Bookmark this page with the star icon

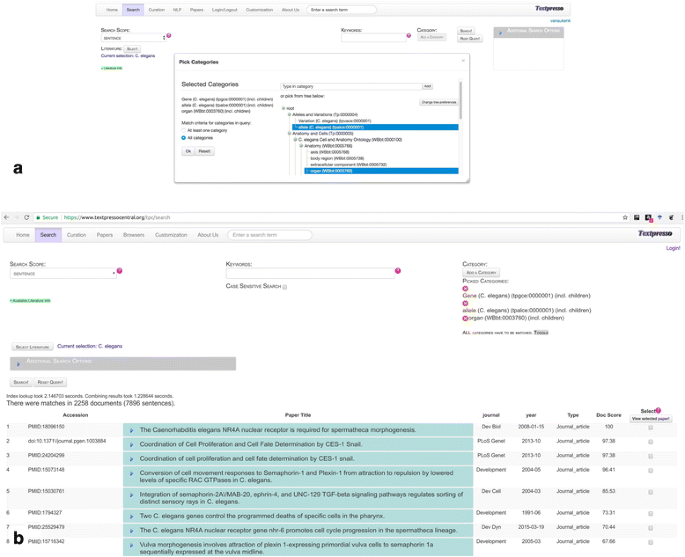625,217
